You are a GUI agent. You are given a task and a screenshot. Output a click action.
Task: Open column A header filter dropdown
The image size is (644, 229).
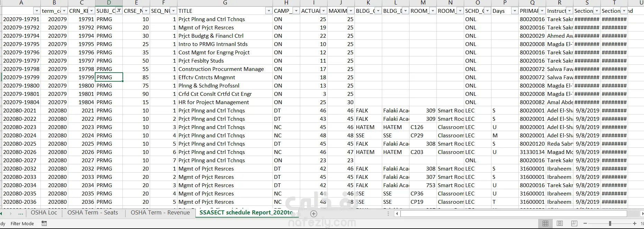point(37,11)
